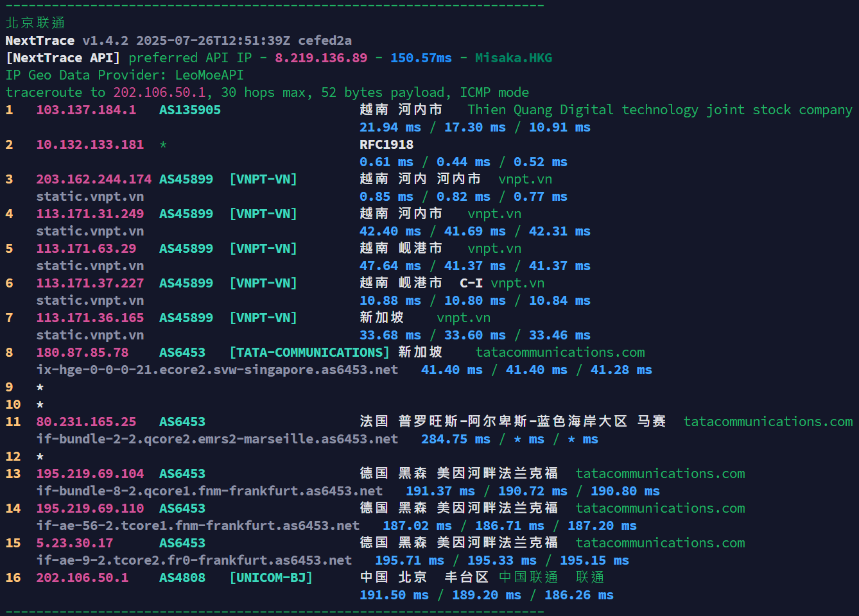
Task: Select the NextTrace version v1.4.2
Action: [x=105, y=40]
